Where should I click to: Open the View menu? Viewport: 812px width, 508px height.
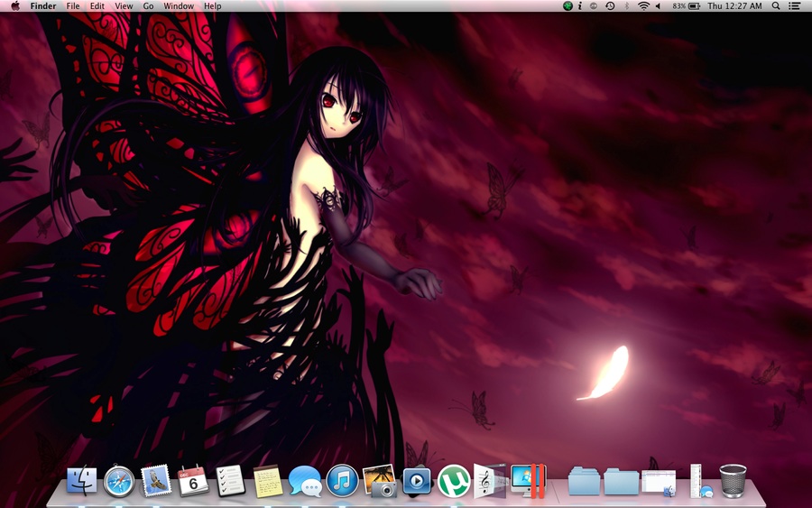[124, 6]
